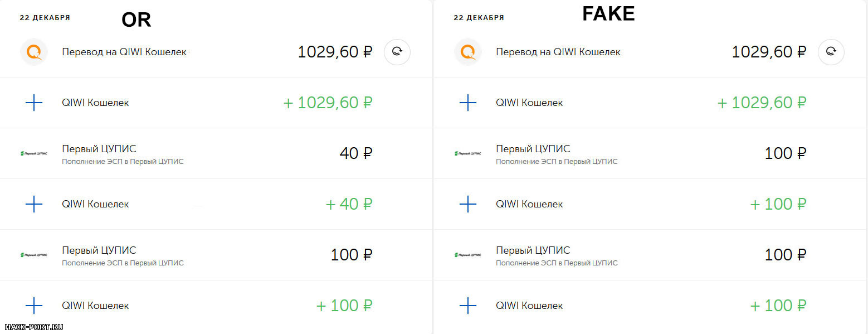Image resolution: width=868 pixels, height=334 pixels.
Task: Select blue plus icon beside +40 ₽ income
Action: click(34, 204)
